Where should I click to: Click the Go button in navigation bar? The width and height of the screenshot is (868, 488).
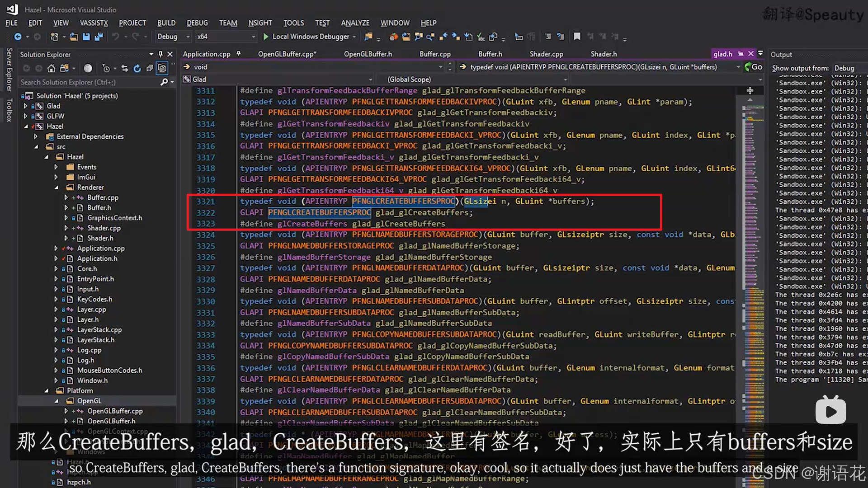pos(754,67)
